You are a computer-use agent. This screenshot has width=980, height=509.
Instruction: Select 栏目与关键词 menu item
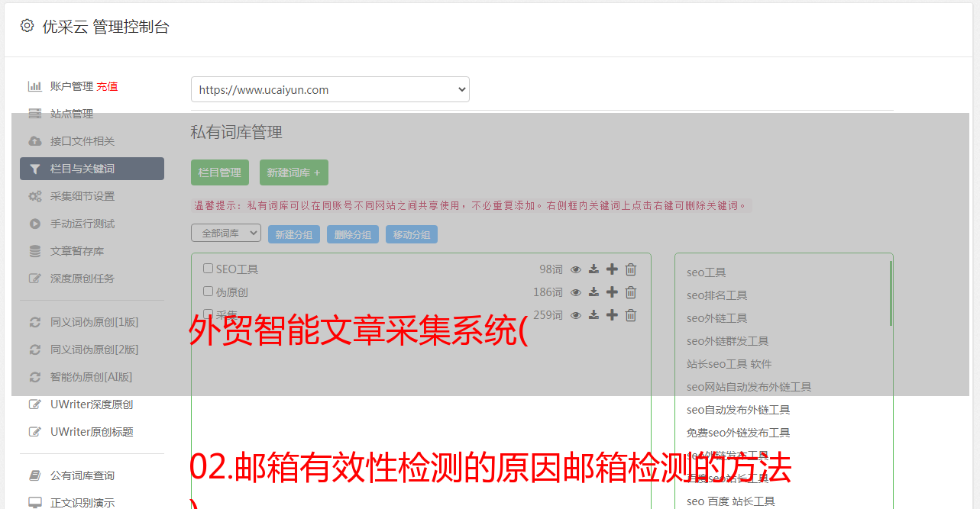(x=92, y=169)
